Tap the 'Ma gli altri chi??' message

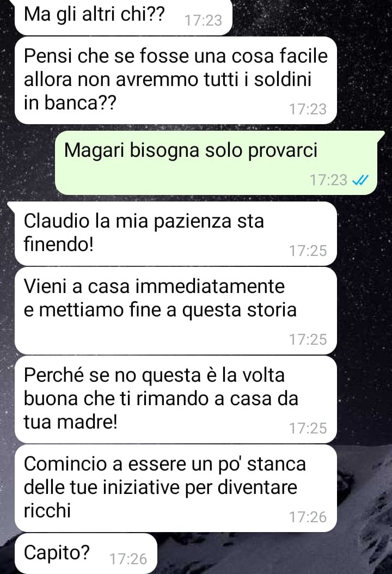coord(124,17)
